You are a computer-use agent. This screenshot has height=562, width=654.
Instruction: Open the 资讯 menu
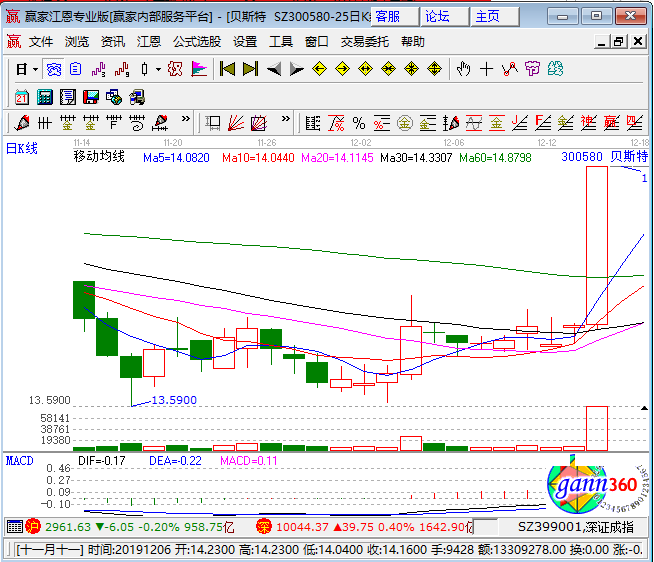[x=113, y=42]
